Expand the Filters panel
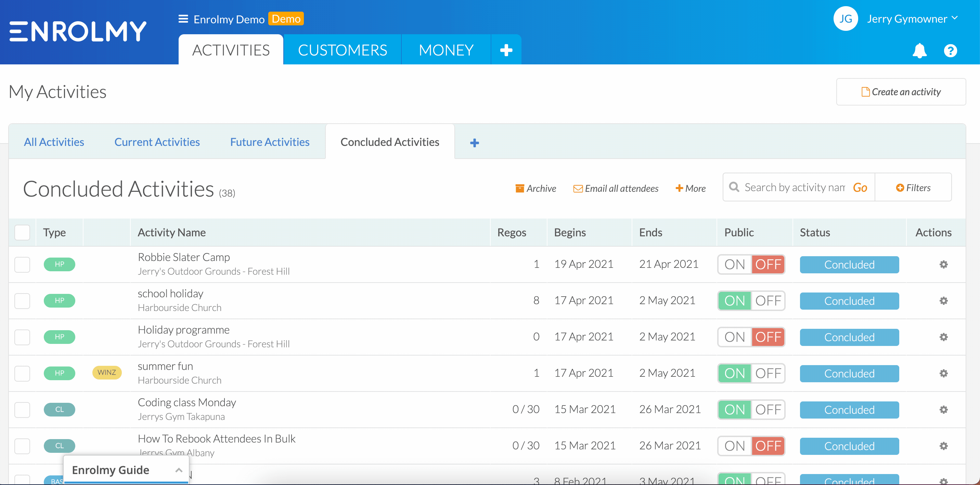This screenshot has height=485, width=980. (x=913, y=188)
